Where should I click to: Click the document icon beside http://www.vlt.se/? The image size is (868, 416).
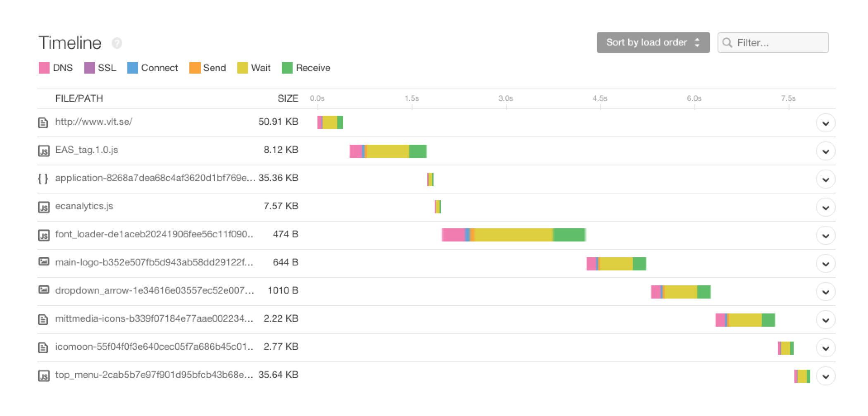point(44,122)
